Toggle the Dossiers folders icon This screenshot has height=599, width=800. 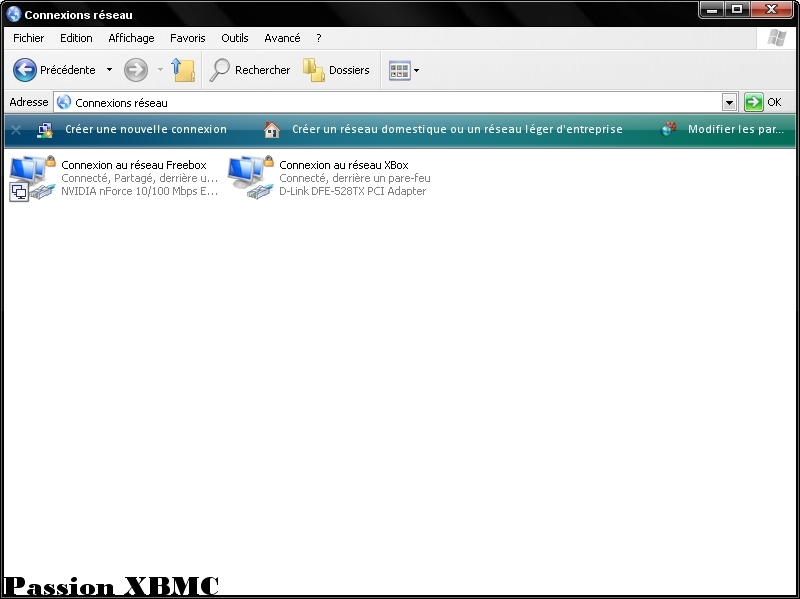(x=314, y=70)
